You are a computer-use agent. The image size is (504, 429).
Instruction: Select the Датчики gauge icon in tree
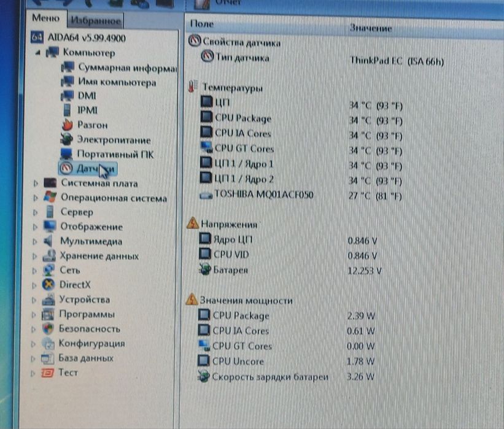tap(66, 168)
